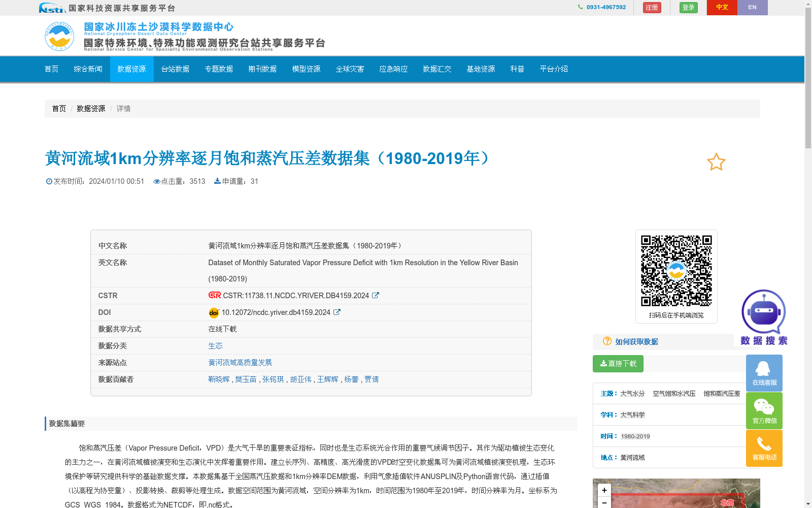Image resolution: width=812 pixels, height=508 pixels.
Task: Click the map preview of 北京 area
Action: tap(727, 502)
